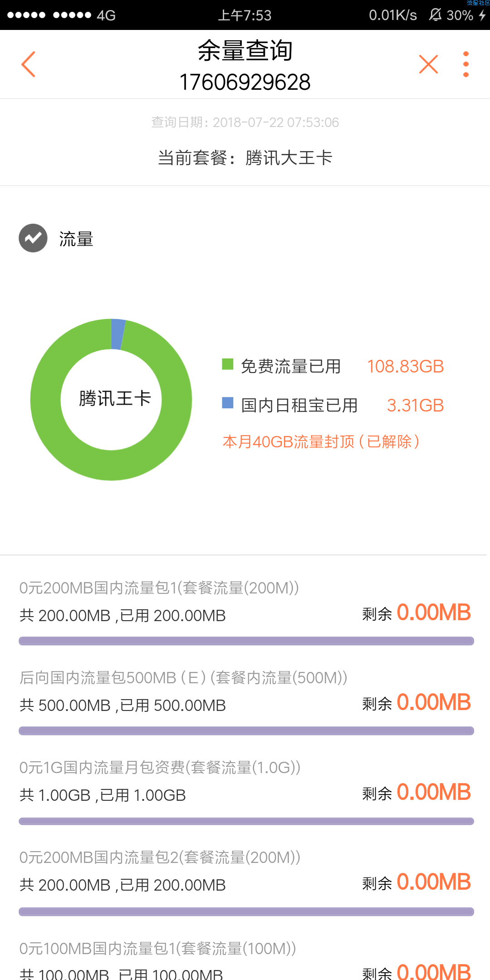Tap the 4G signal indicator
The height and width of the screenshot is (980, 490).
tap(106, 15)
